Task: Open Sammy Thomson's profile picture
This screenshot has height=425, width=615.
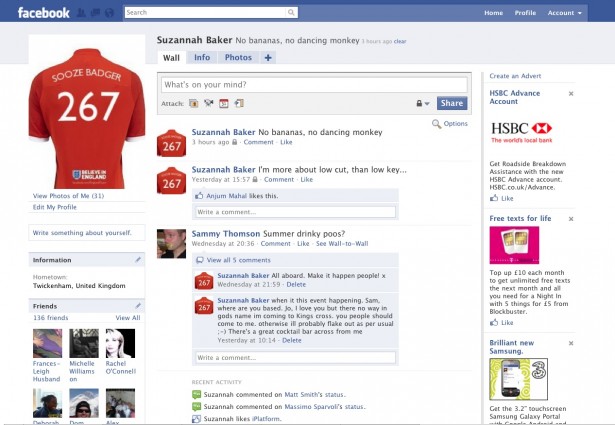Action: pyautogui.click(x=171, y=243)
